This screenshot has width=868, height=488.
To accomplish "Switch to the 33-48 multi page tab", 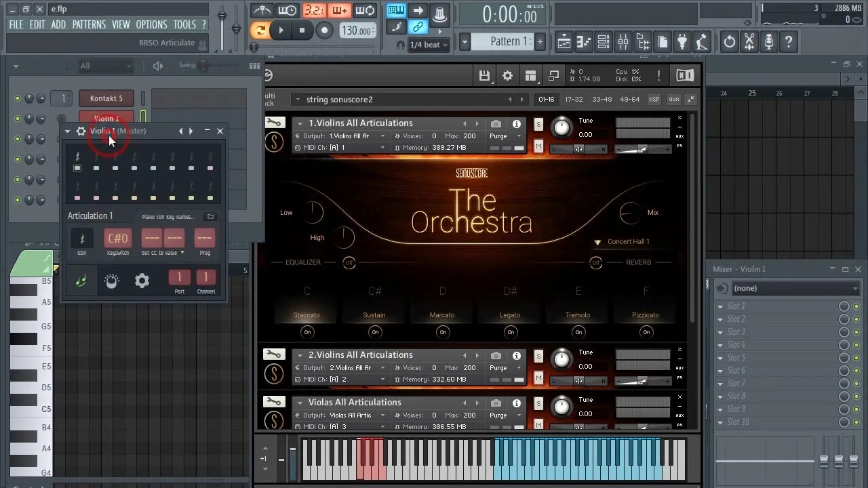I will pos(601,100).
